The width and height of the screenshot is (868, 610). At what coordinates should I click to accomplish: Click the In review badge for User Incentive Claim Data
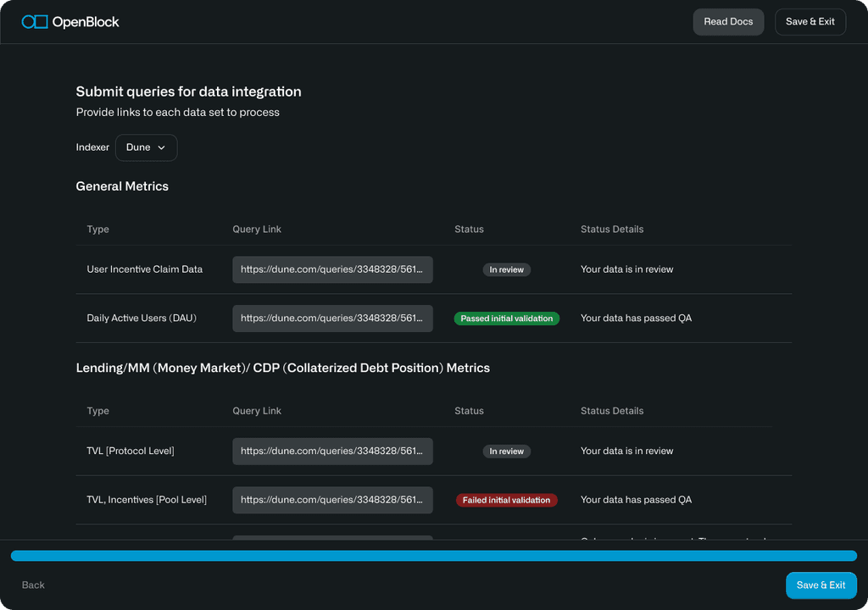pyautogui.click(x=507, y=269)
